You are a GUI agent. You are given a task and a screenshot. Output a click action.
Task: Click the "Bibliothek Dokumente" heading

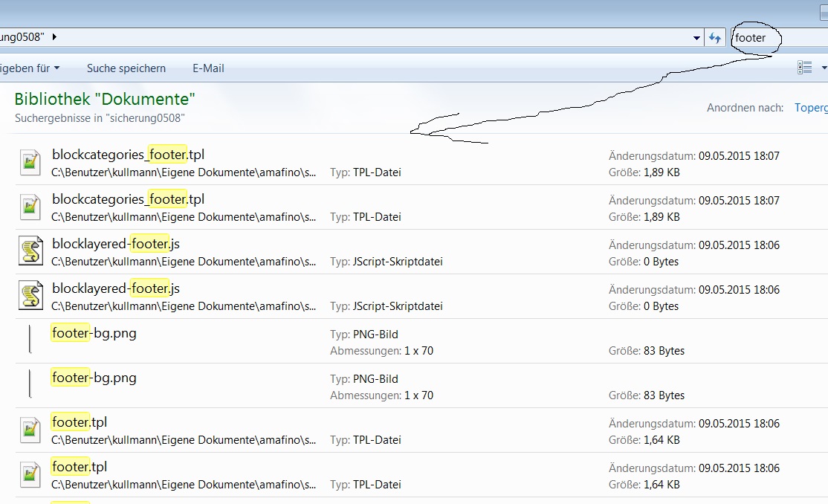pos(105,99)
